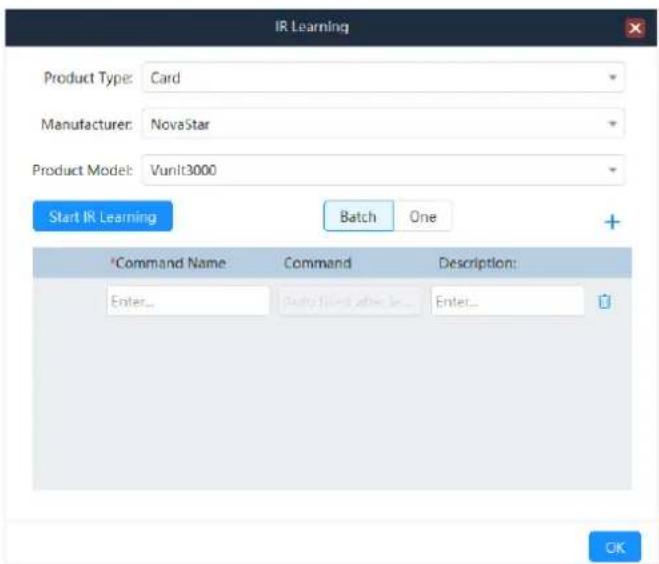Screen dimensions: 659x564
Task: Open the Product Type dropdown showing Card
Action: tap(383, 78)
